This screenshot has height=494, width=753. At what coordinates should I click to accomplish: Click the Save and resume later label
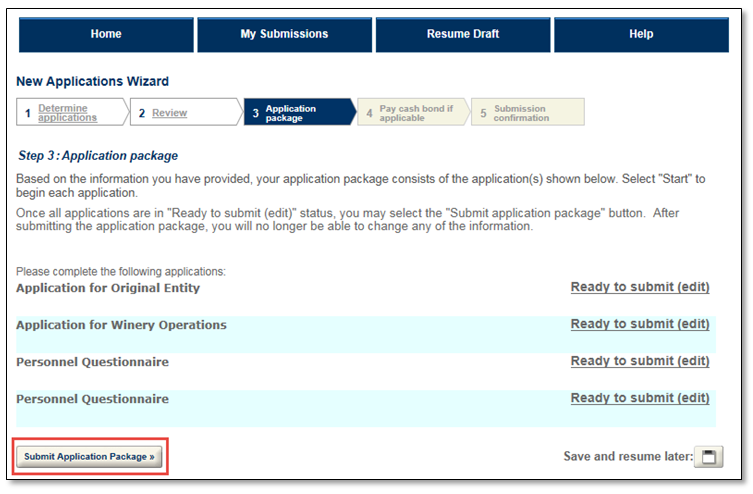(x=628, y=457)
